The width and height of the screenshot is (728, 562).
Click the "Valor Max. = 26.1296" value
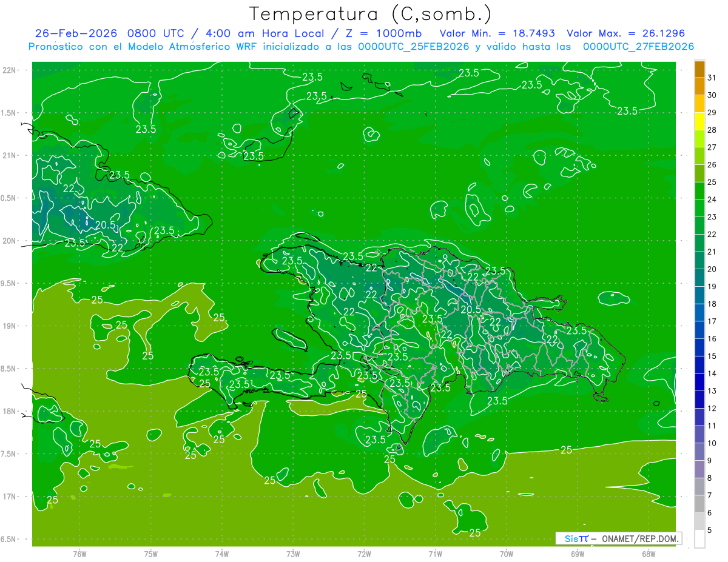(x=626, y=33)
